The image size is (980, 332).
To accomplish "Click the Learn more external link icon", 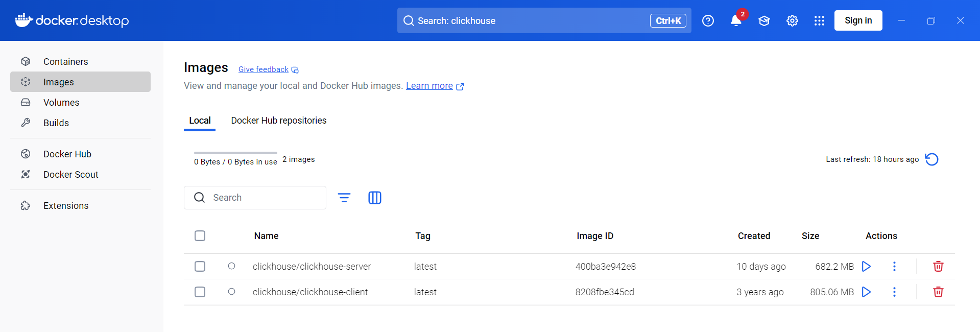I will pos(460,86).
